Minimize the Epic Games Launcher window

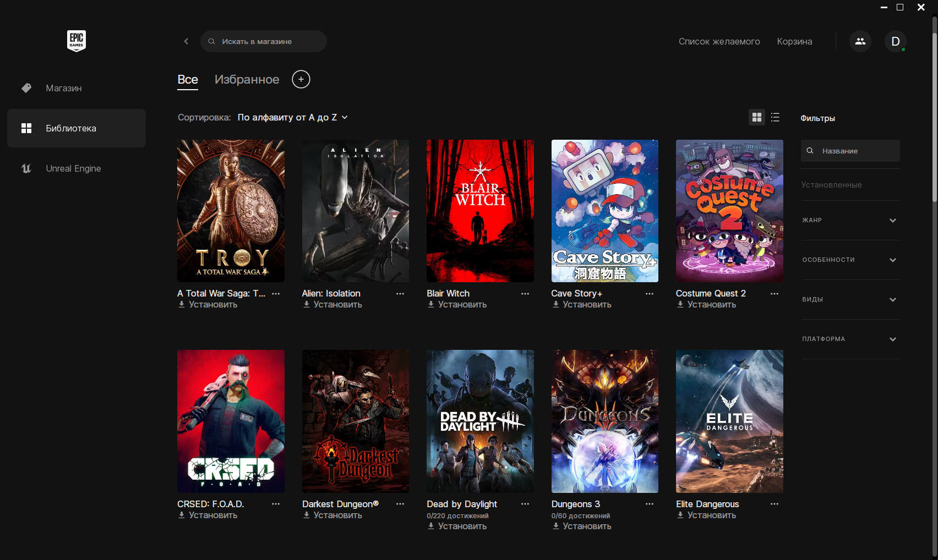click(884, 7)
